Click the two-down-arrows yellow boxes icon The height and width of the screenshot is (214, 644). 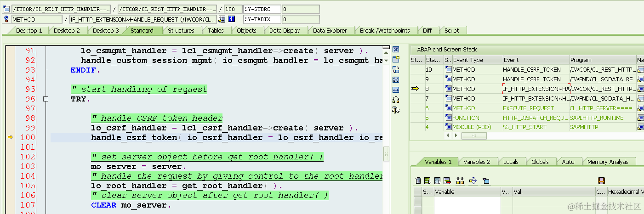pos(460,180)
